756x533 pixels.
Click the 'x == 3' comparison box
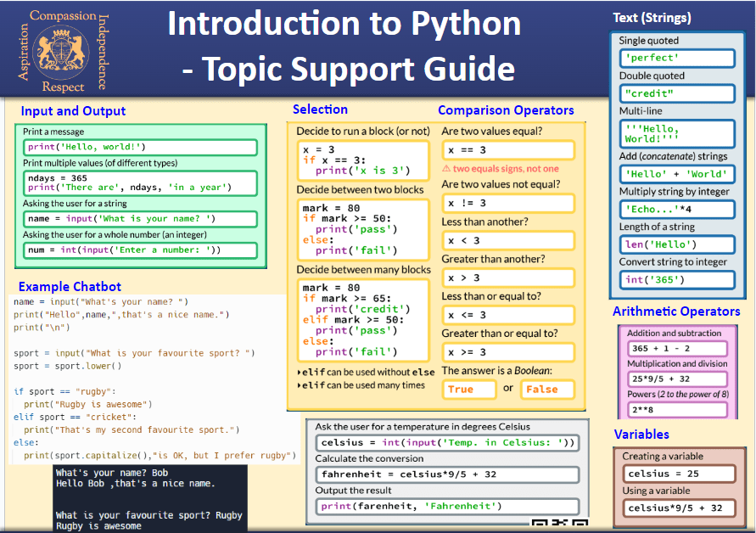coord(508,150)
